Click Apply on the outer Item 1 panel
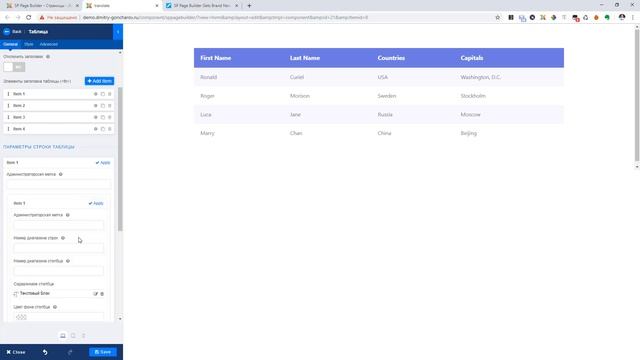 tap(103, 162)
